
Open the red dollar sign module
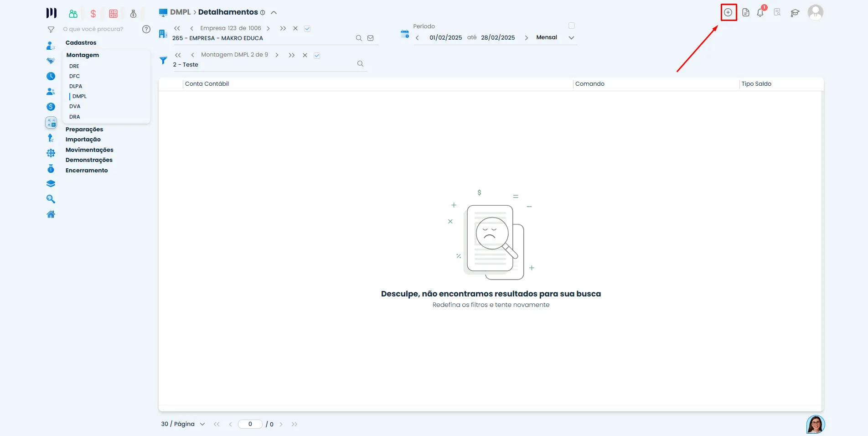(x=93, y=14)
